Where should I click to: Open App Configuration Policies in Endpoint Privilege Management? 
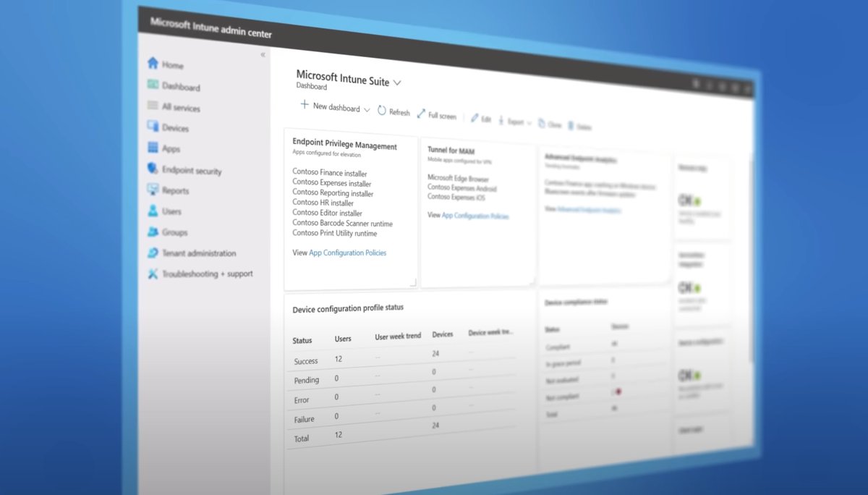pyautogui.click(x=348, y=253)
